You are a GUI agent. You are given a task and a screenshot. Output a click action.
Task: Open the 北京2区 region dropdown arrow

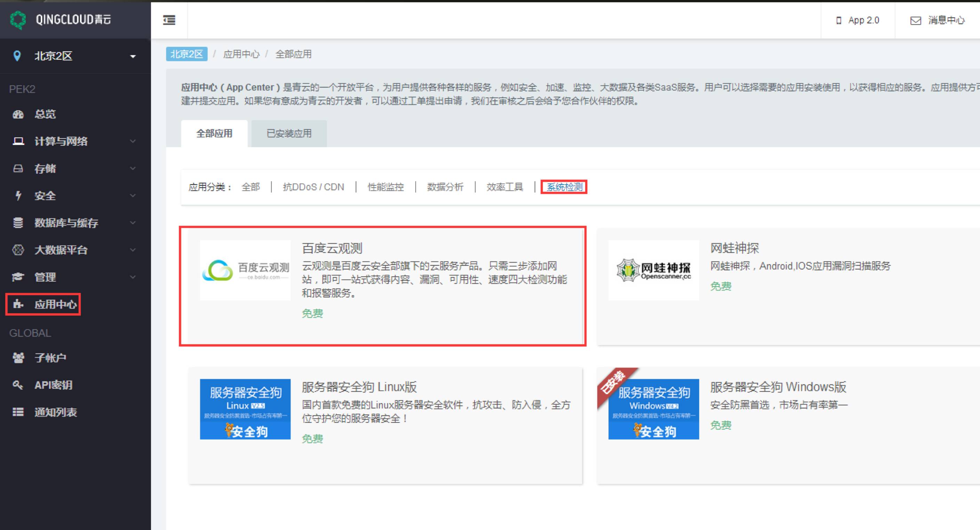(133, 57)
